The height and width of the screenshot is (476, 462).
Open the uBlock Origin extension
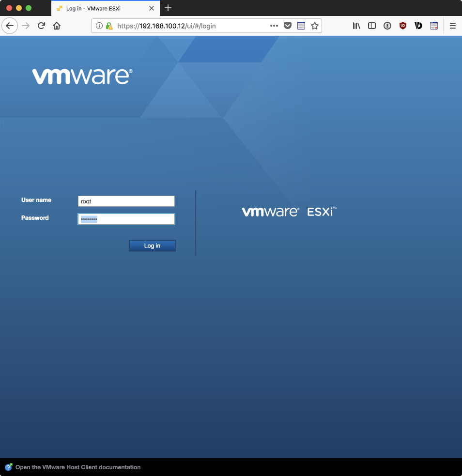403,26
